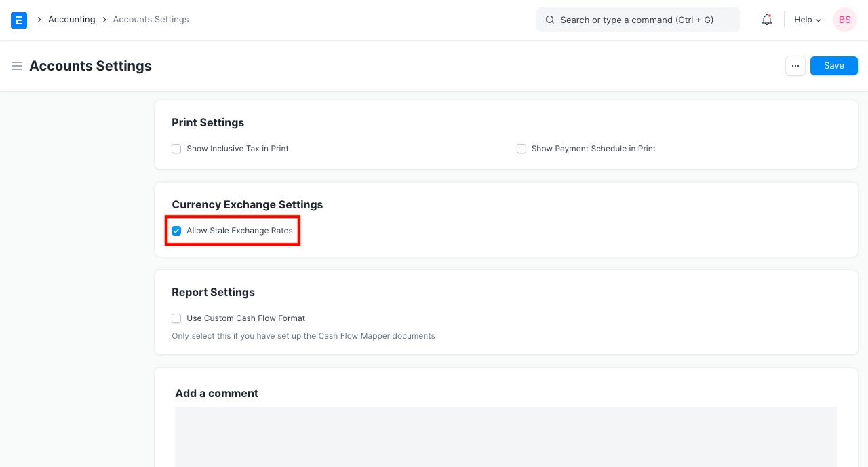Viewport: 868px width, 467px height.
Task: Collapse the Report Settings section header
Action: pos(213,293)
